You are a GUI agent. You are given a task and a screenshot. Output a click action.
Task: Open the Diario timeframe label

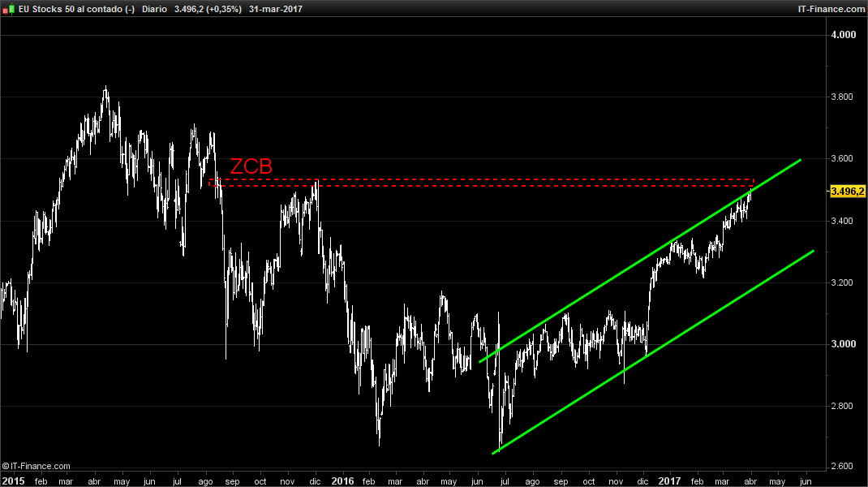(154, 10)
